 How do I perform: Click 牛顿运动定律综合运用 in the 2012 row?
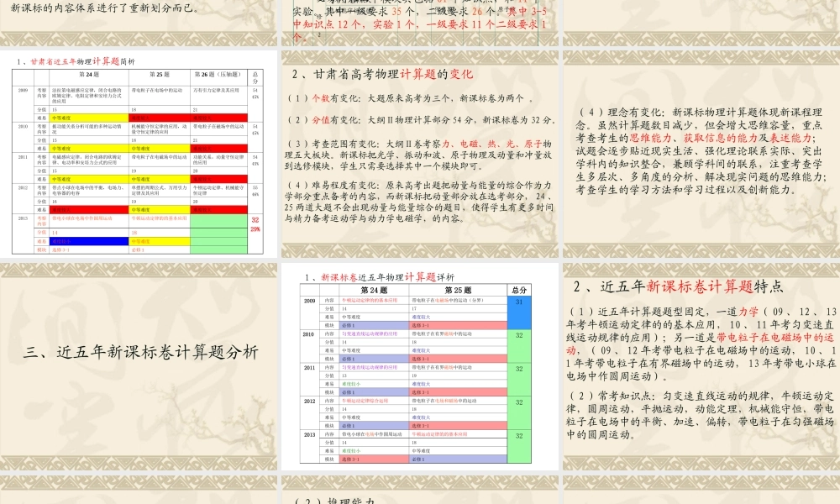click(x=365, y=401)
